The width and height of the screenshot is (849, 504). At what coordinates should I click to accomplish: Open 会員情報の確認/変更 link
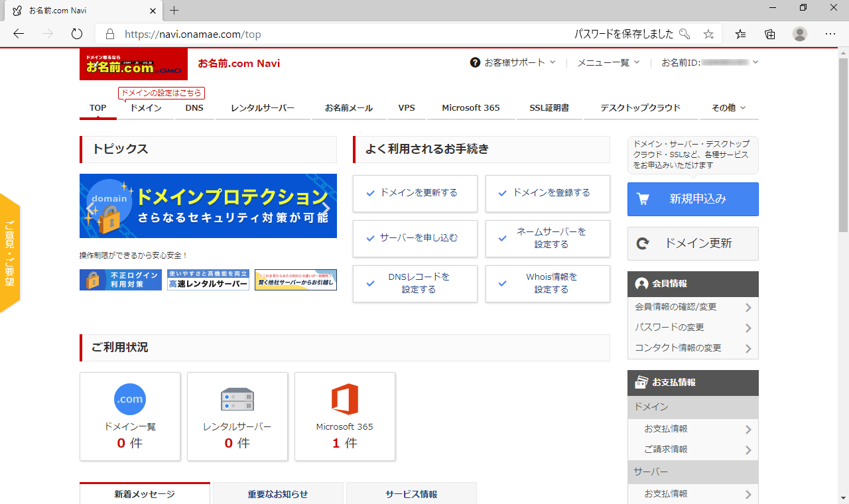tap(693, 307)
